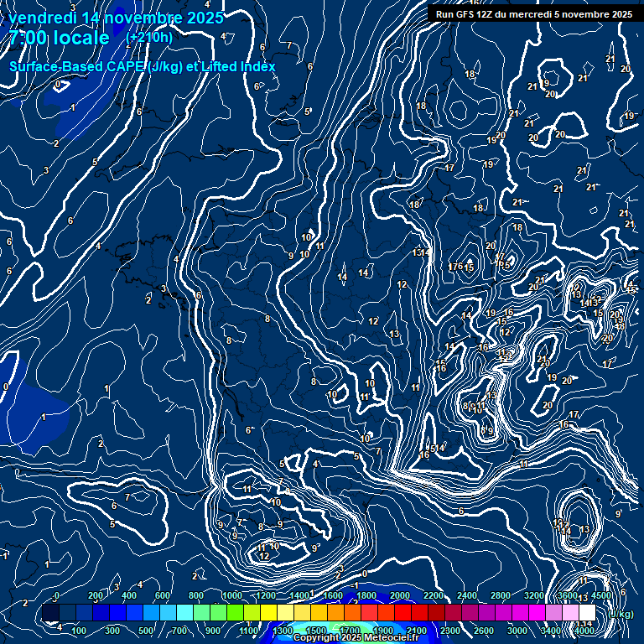Image resolution: width=644 pixels, height=644 pixels.
Task: Click the '7:00 locale' time label
Action: click(60, 38)
